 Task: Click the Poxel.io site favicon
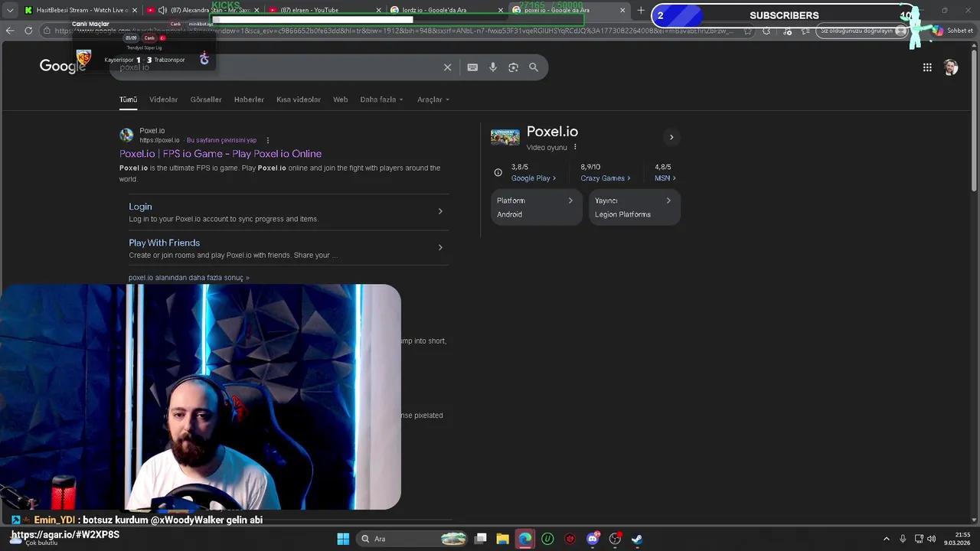(126, 135)
